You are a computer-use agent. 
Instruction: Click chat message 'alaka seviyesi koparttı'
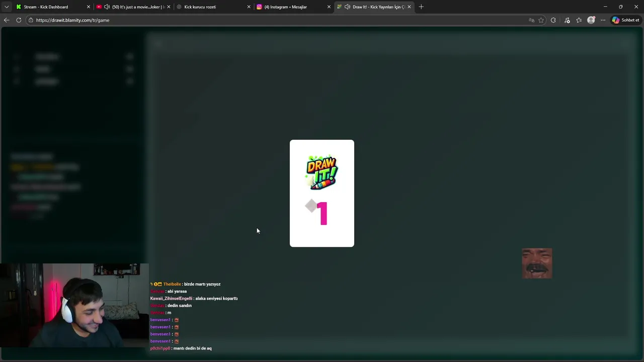(x=216, y=298)
